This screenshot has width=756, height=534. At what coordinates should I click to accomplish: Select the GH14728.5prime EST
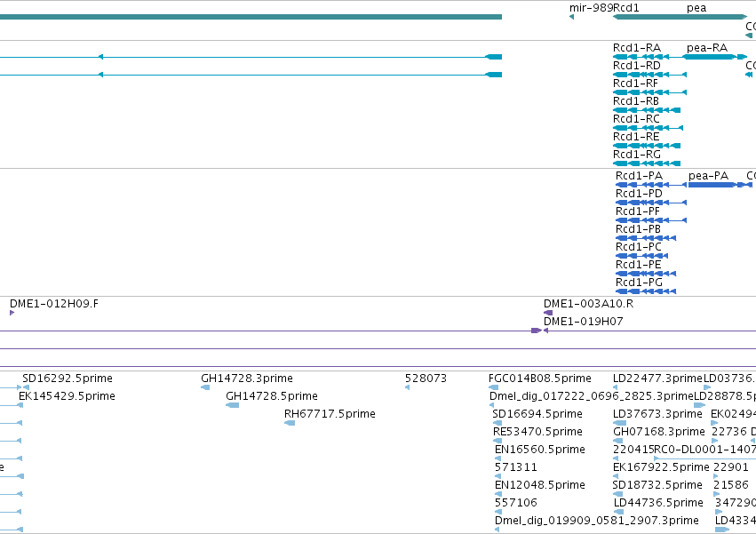(x=272, y=396)
